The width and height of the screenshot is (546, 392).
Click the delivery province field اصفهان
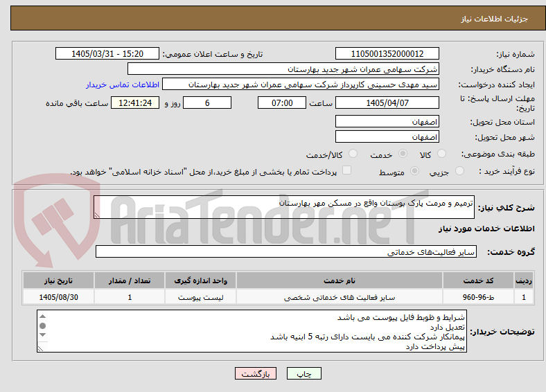tap(387, 121)
